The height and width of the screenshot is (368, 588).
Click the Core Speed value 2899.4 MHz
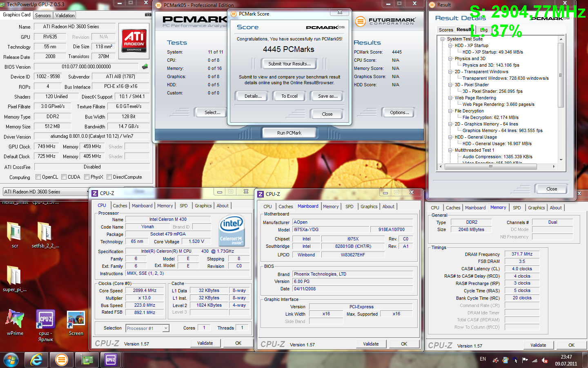(145, 291)
